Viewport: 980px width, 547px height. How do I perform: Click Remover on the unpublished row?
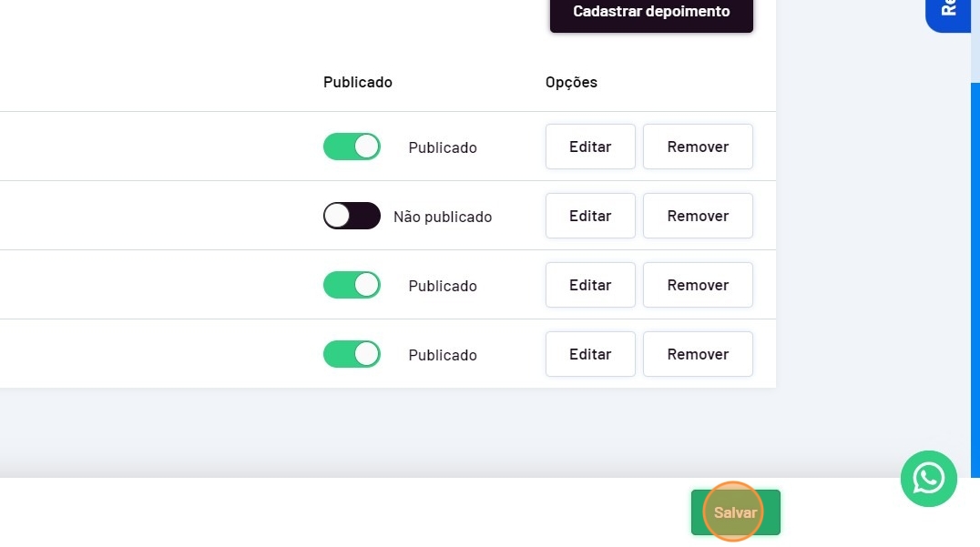point(698,216)
